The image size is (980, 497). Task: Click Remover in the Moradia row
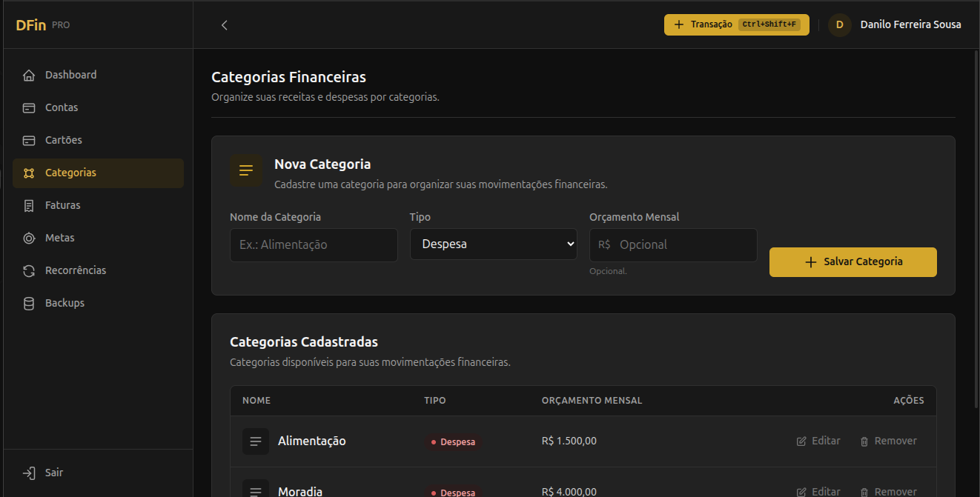888,492
